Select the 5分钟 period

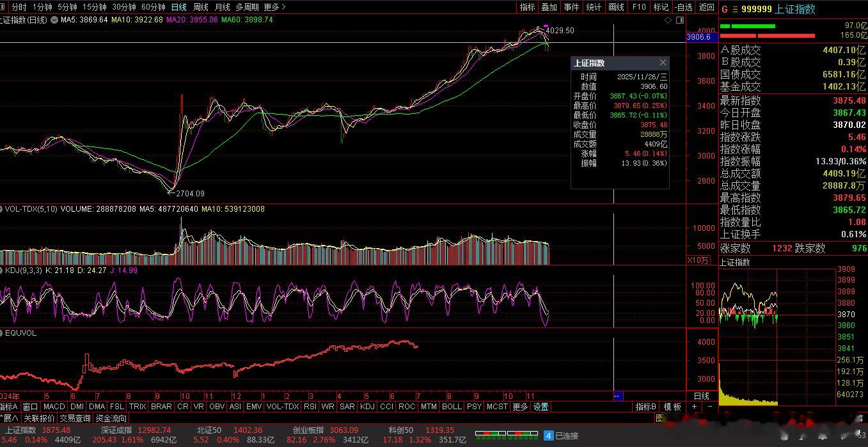67,7
